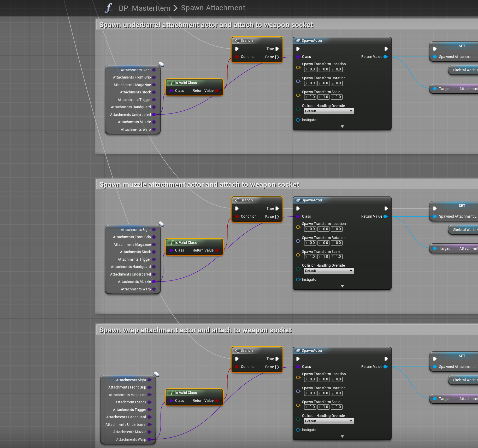This screenshot has height=448, width=478.
Task: Open Collision Handling Override dropdown in underbarrel SpawnActor
Action: click(329, 111)
